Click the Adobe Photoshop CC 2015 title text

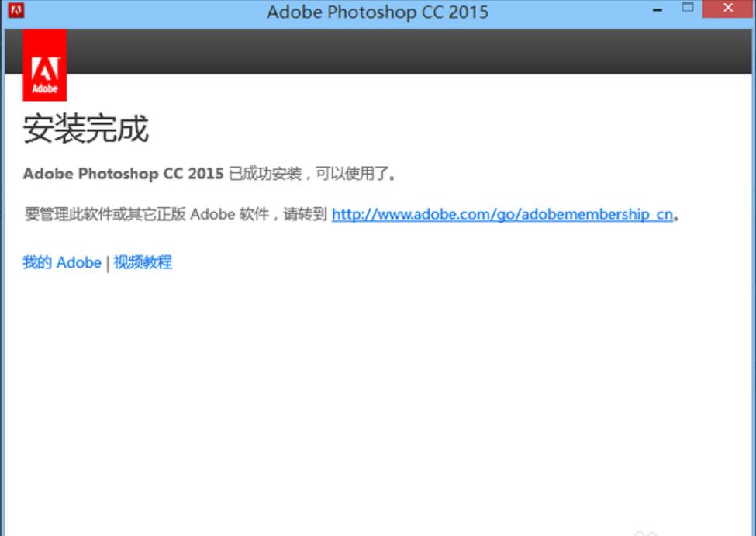378,12
